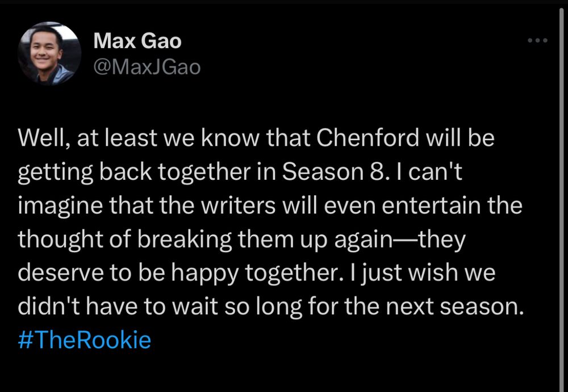Open the #TheRookie hashtag

tap(84, 339)
